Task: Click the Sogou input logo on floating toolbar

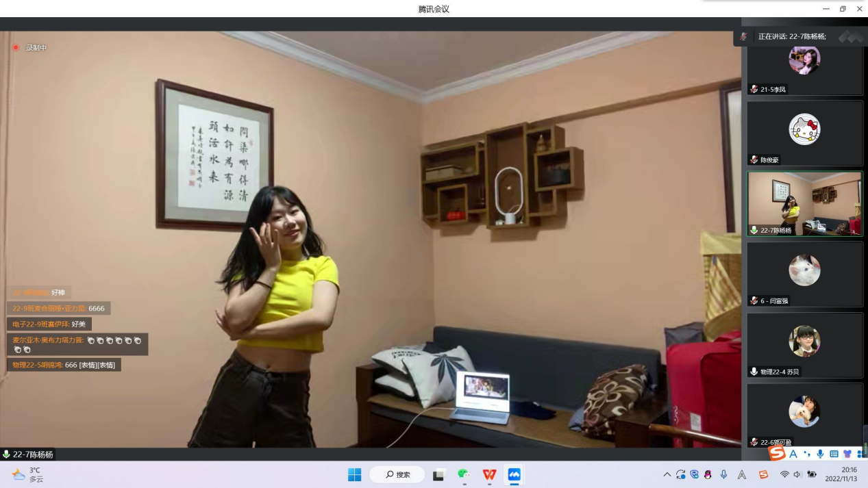Action: click(777, 453)
